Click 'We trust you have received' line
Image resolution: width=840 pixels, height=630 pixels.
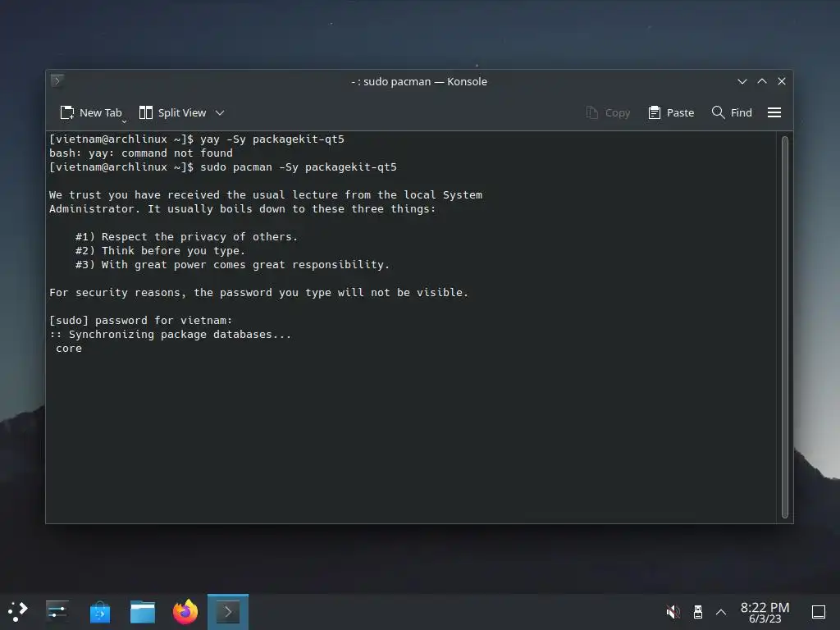click(x=266, y=195)
